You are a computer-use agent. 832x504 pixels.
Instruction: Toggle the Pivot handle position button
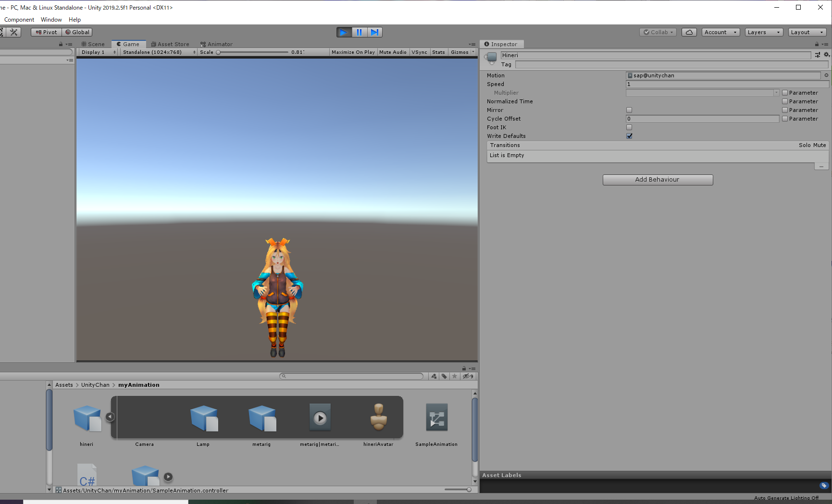tap(47, 32)
